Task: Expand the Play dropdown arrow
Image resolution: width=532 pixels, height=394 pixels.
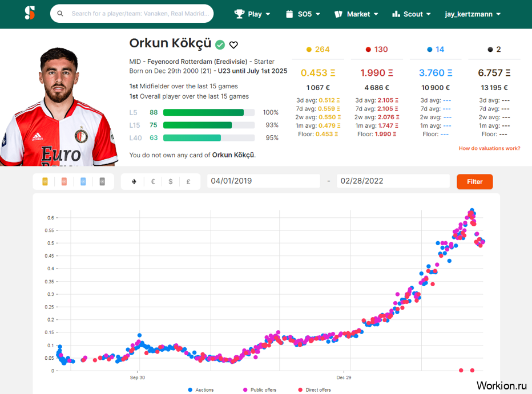Action: point(268,14)
